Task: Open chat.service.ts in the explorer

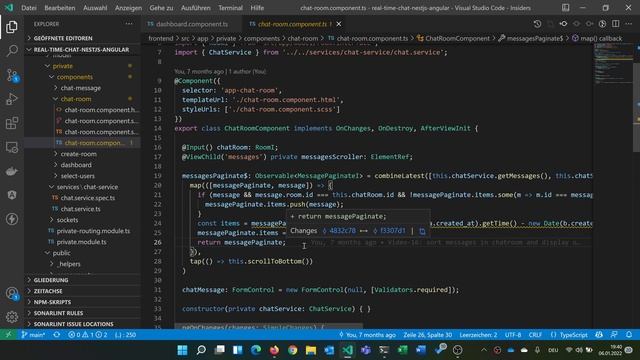Action: tap(80, 209)
